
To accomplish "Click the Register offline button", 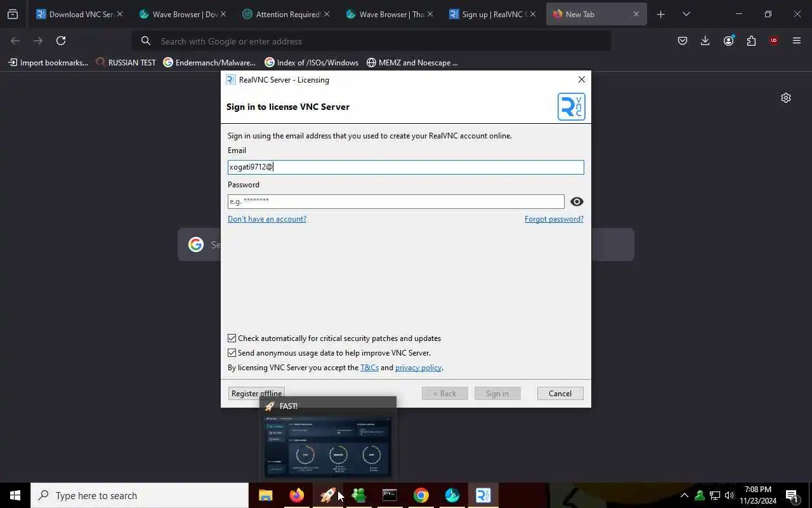I will (x=256, y=394).
